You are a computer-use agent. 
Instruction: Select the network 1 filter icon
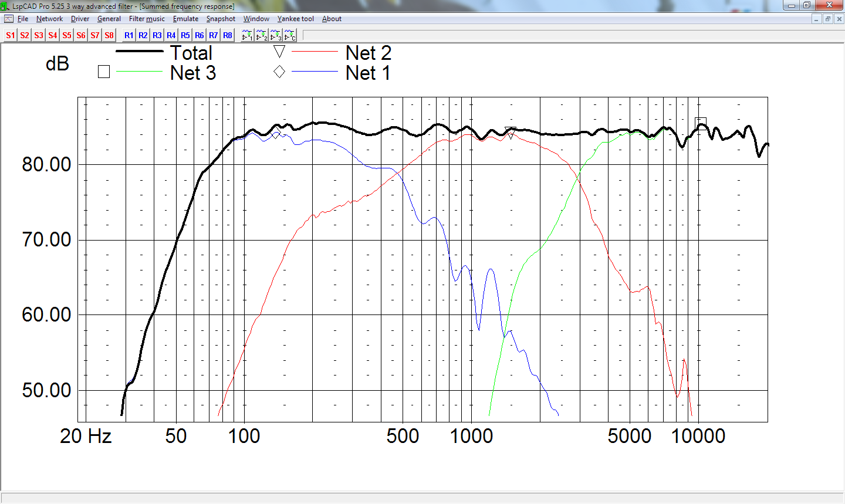tap(248, 35)
